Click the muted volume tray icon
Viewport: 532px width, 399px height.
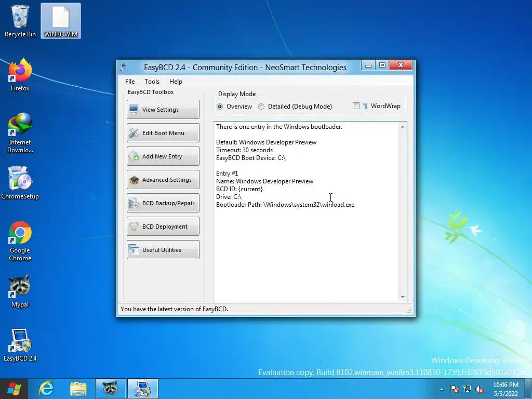tap(480, 389)
